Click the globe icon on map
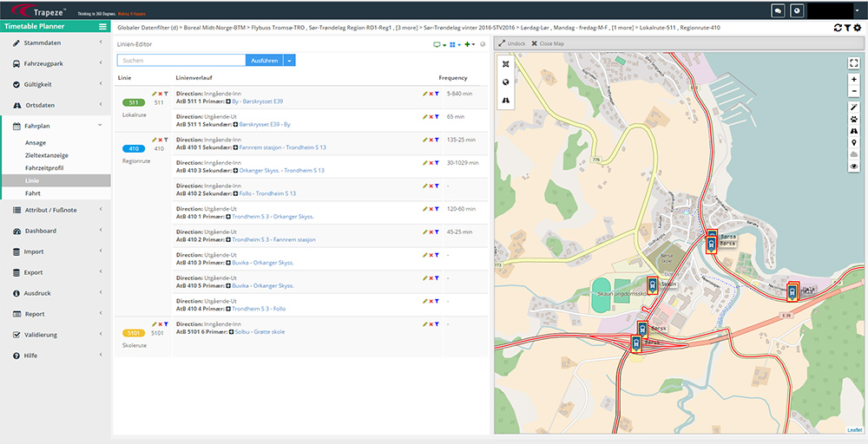The height and width of the screenshot is (444, 868). point(506,82)
